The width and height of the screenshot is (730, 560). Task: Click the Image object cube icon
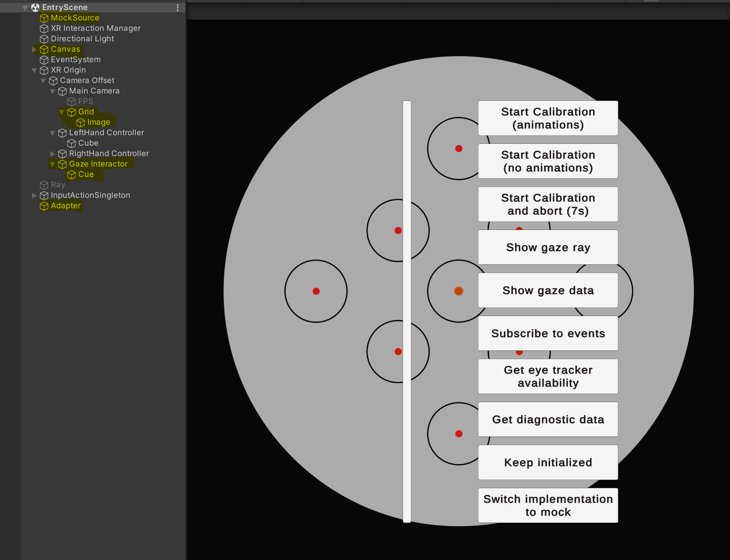[80, 122]
